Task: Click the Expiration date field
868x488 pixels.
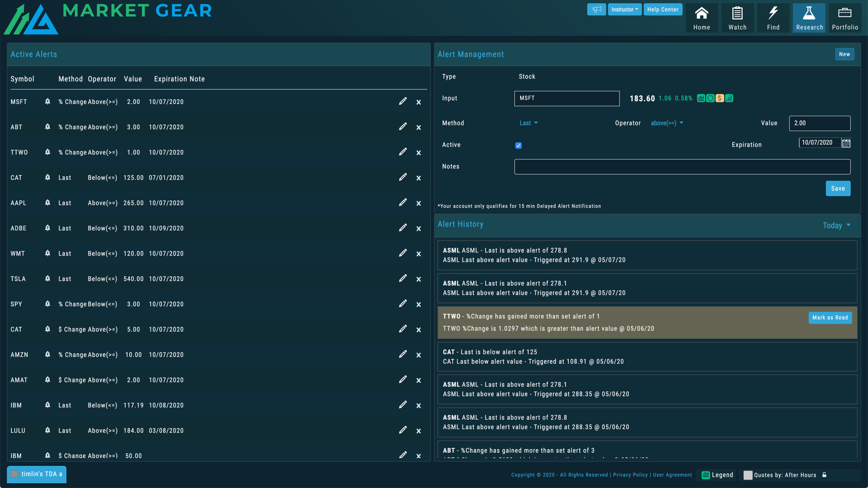Action: click(x=820, y=143)
